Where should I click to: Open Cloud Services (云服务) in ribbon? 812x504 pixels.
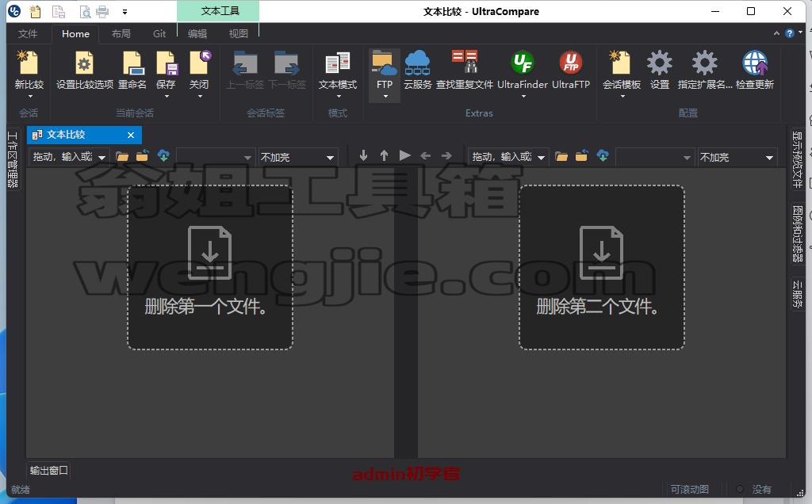tap(417, 63)
